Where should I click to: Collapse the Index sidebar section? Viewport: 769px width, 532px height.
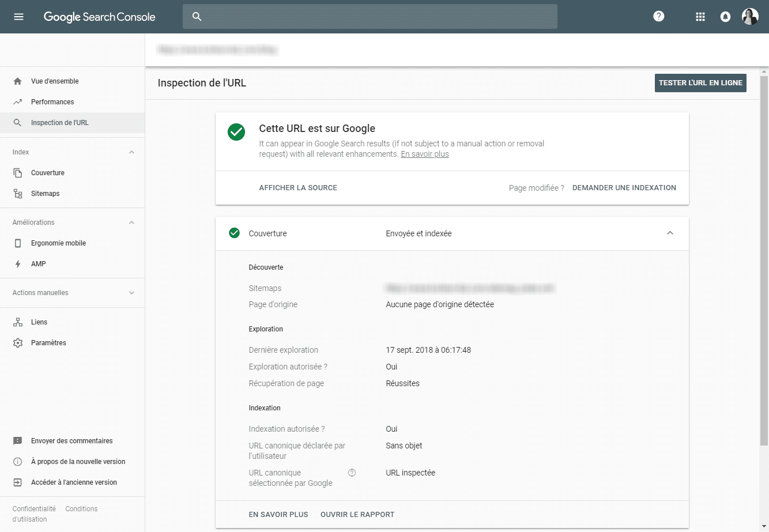(131, 152)
